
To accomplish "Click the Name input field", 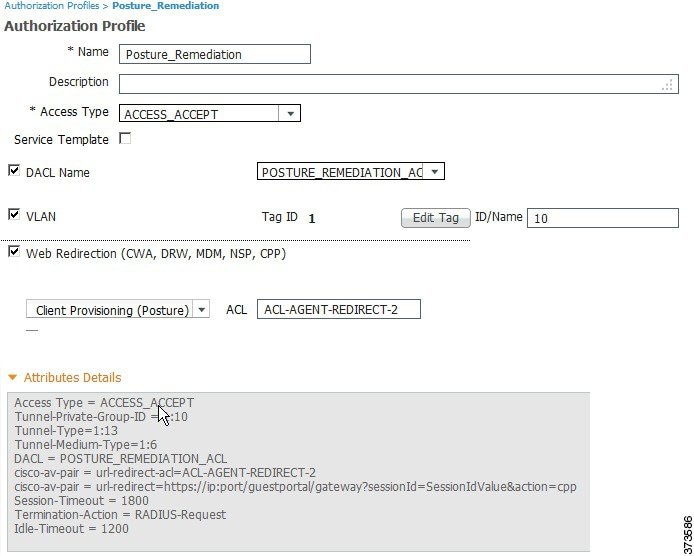I will click(x=215, y=54).
